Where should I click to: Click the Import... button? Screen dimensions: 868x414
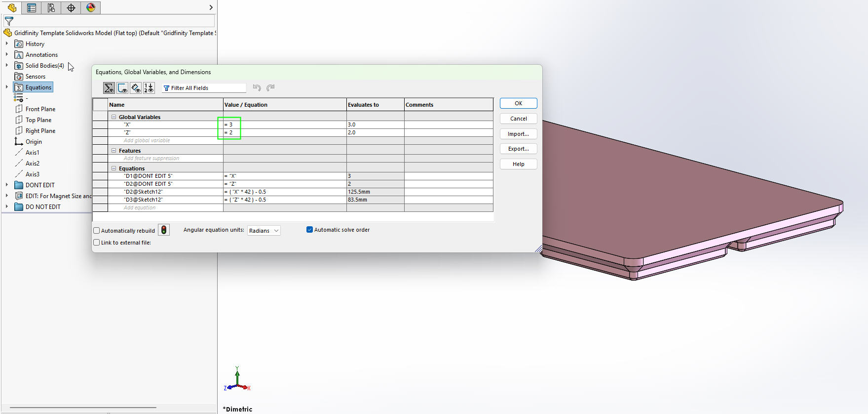pyautogui.click(x=518, y=134)
